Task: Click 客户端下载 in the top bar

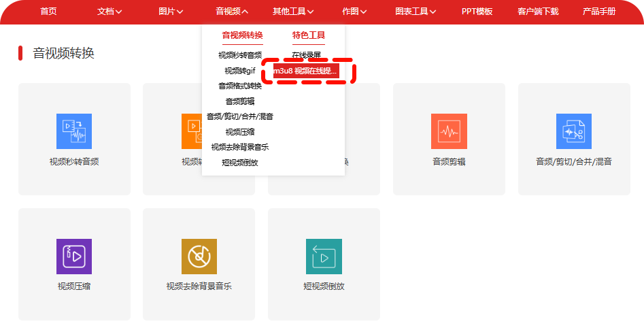Action: [537, 12]
